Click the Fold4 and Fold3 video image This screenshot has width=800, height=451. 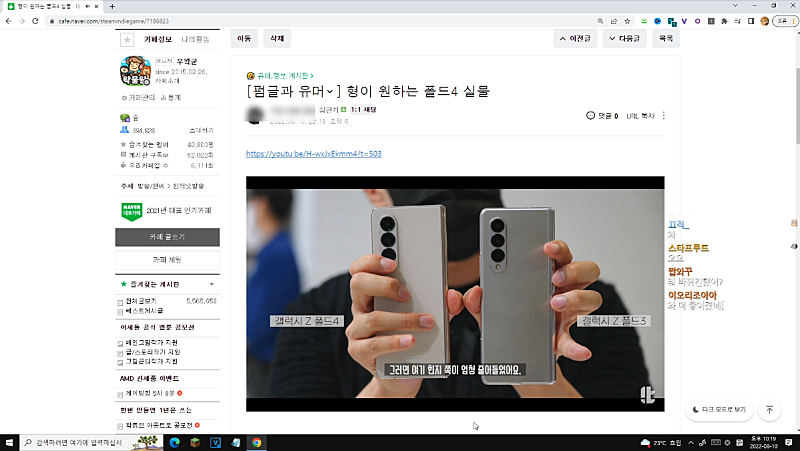click(x=455, y=294)
